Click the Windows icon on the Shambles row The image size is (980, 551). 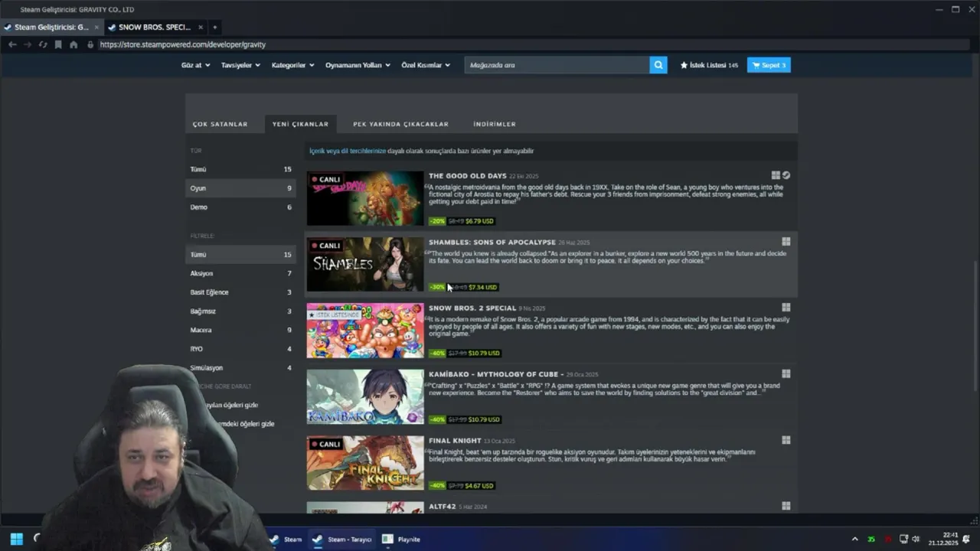[x=786, y=242]
